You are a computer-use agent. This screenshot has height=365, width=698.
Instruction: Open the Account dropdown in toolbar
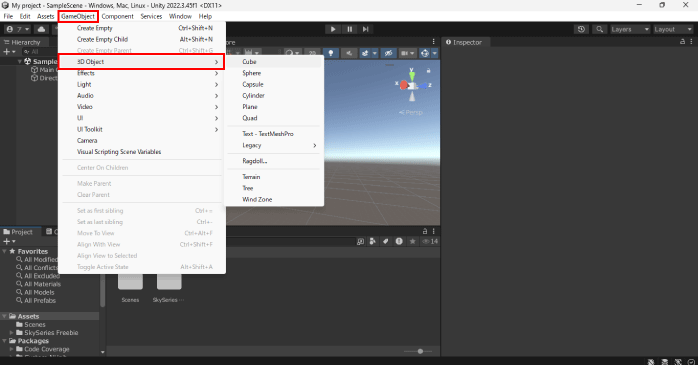pos(18,29)
